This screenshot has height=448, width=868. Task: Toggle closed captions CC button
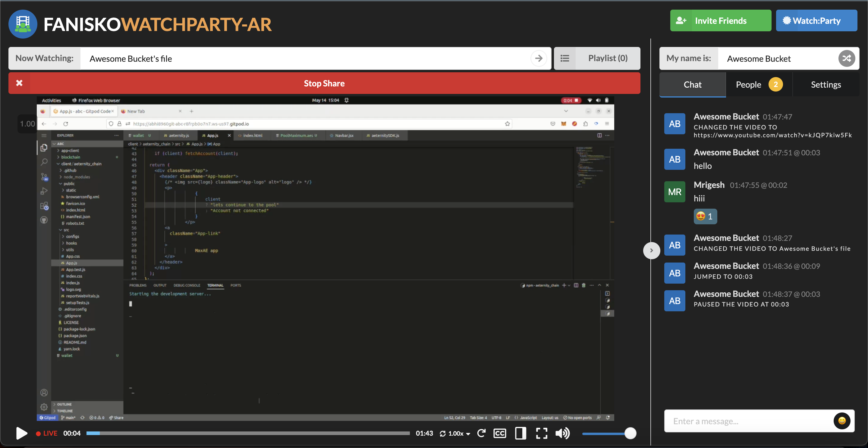coord(499,433)
